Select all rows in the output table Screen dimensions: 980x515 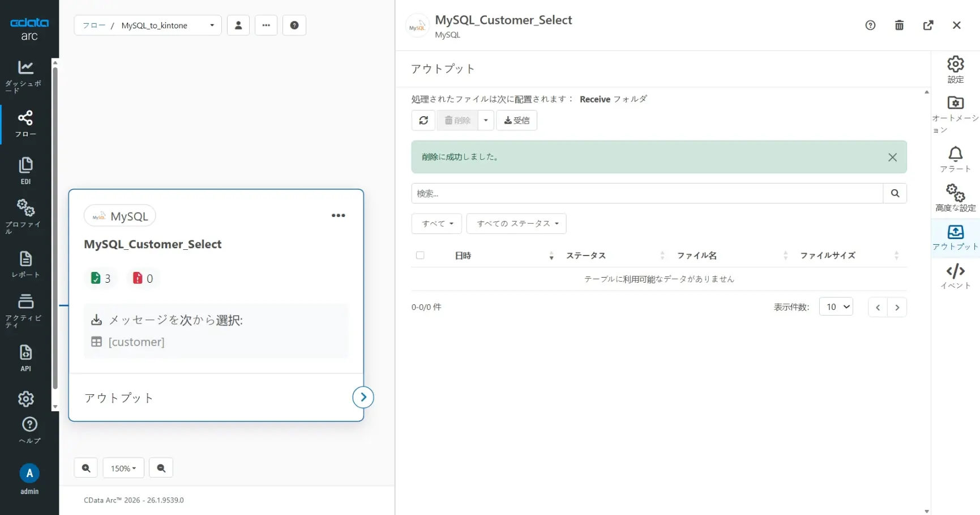[x=420, y=256]
